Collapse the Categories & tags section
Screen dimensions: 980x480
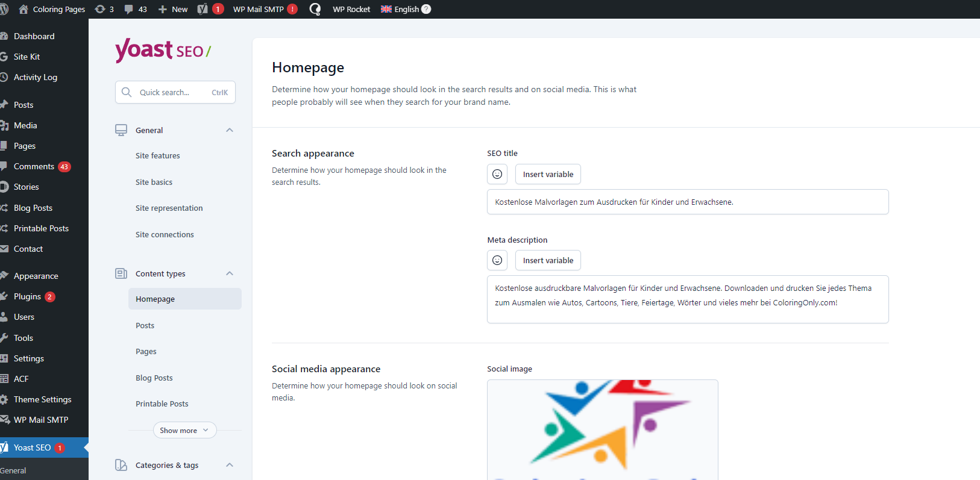230,465
